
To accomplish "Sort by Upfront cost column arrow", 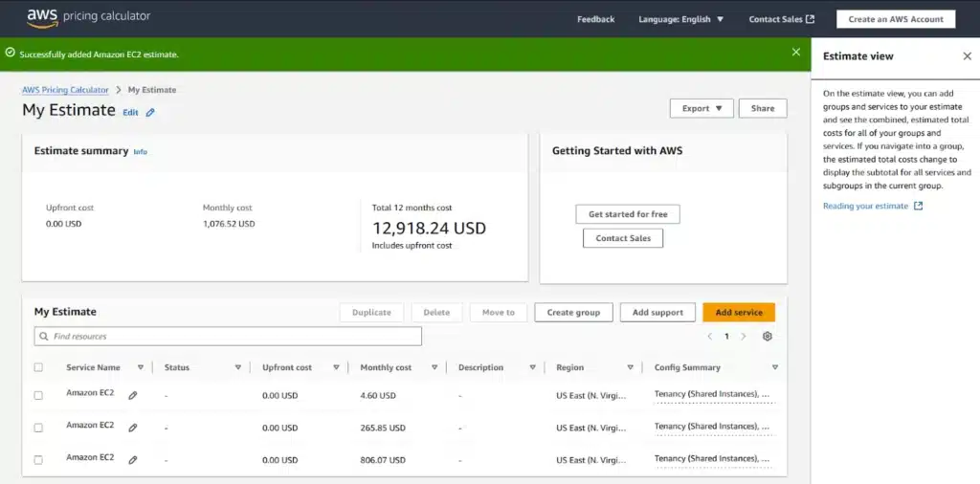I will click(336, 367).
